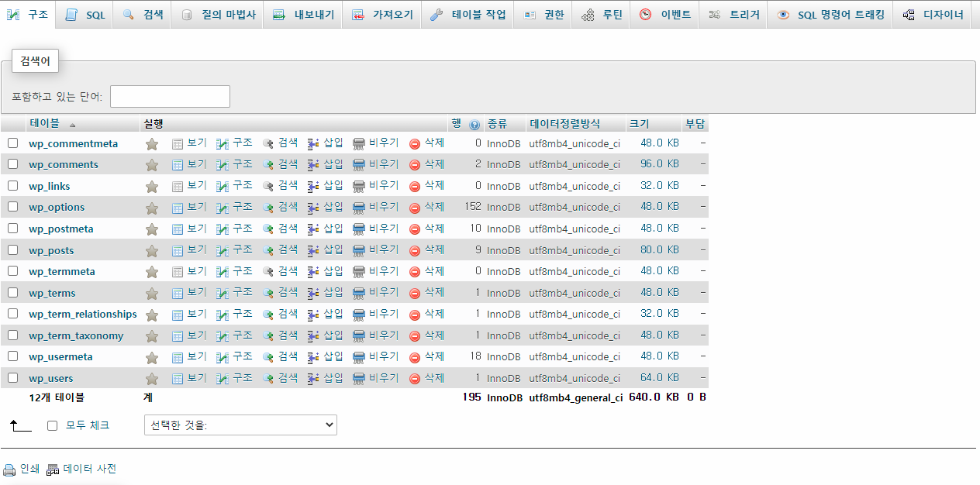Tick the wp_postmeta checkbox
This screenshot has width=980, height=485.
click(12, 229)
